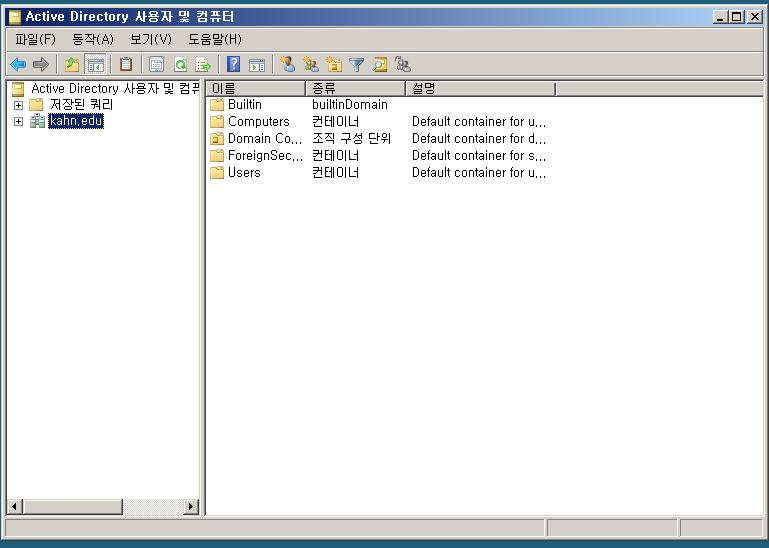Screen dimensions: 769x548
Task: Open Properties using the toolbar sheet icon
Action: pyautogui.click(x=156, y=64)
